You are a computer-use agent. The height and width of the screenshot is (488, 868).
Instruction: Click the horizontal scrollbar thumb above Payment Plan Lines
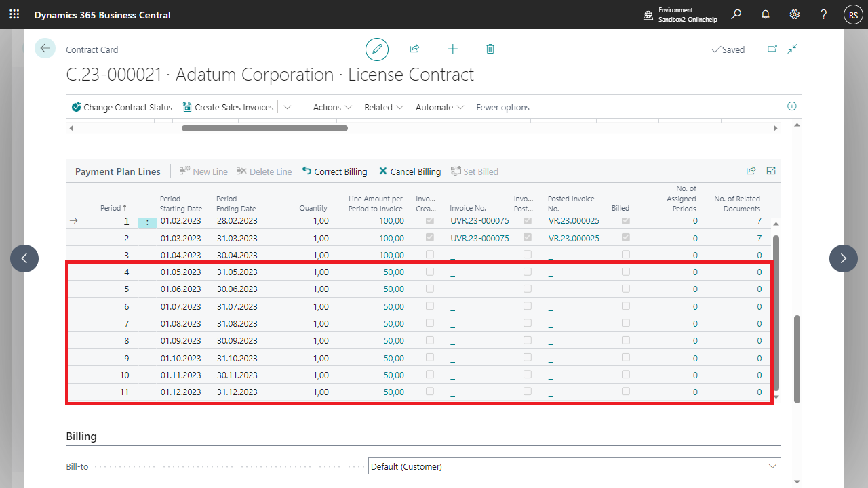point(264,128)
